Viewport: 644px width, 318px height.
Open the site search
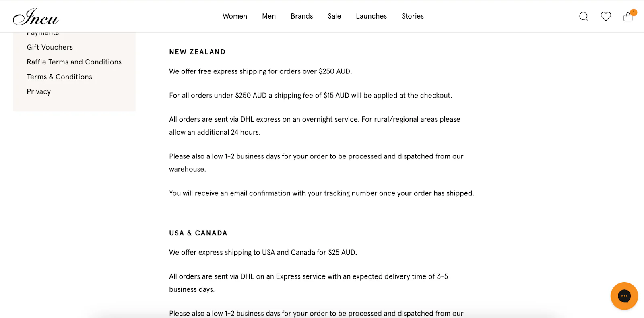point(583,16)
